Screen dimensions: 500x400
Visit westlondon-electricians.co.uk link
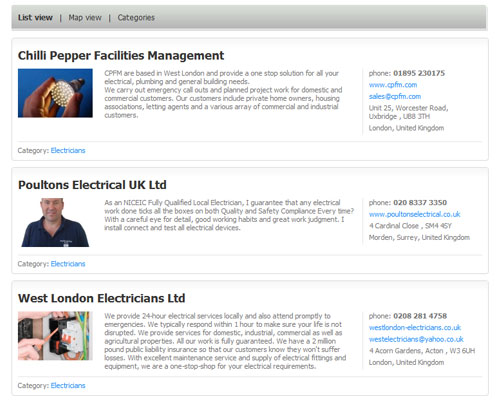tap(415, 327)
